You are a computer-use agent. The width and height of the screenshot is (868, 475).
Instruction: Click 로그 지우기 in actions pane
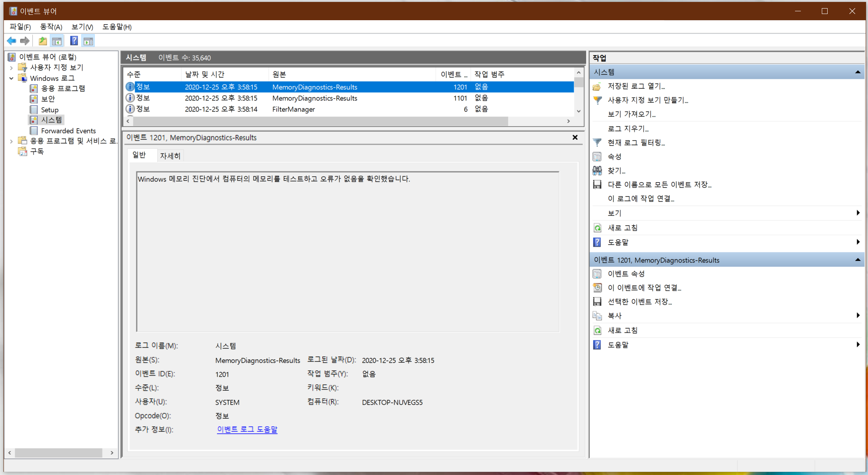click(628, 129)
